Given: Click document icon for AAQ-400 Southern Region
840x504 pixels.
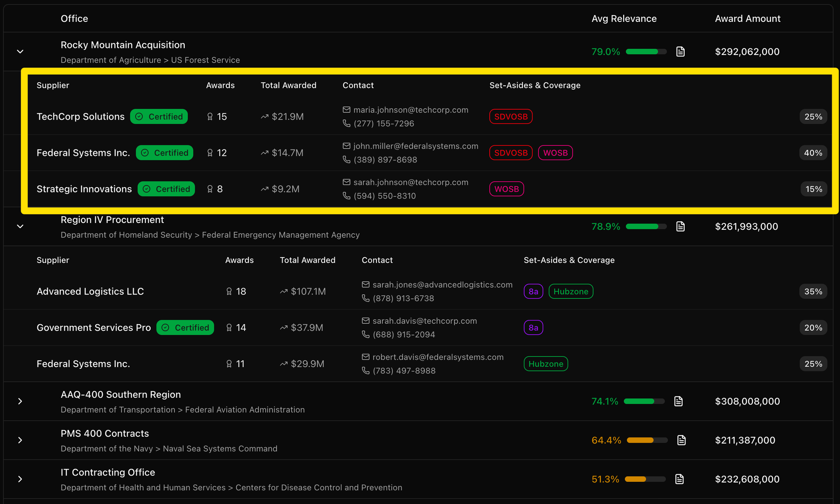Looking at the screenshot, I should (678, 401).
